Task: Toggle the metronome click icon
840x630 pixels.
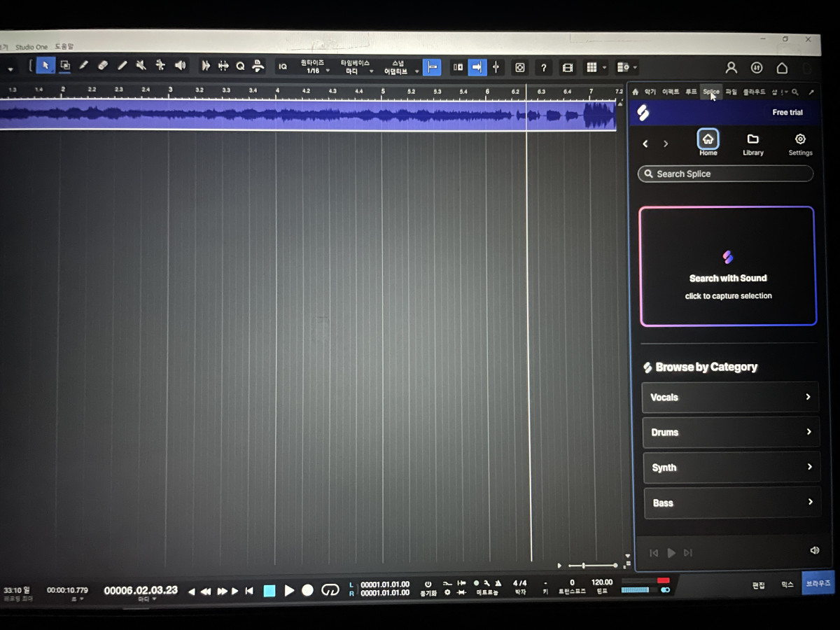Action: [x=498, y=583]
